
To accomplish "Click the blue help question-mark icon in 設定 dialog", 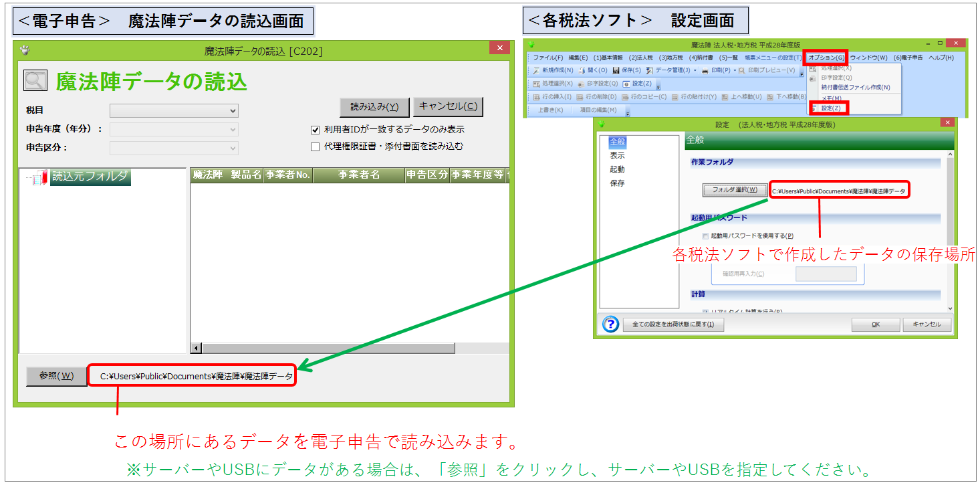I will [610, 324].
